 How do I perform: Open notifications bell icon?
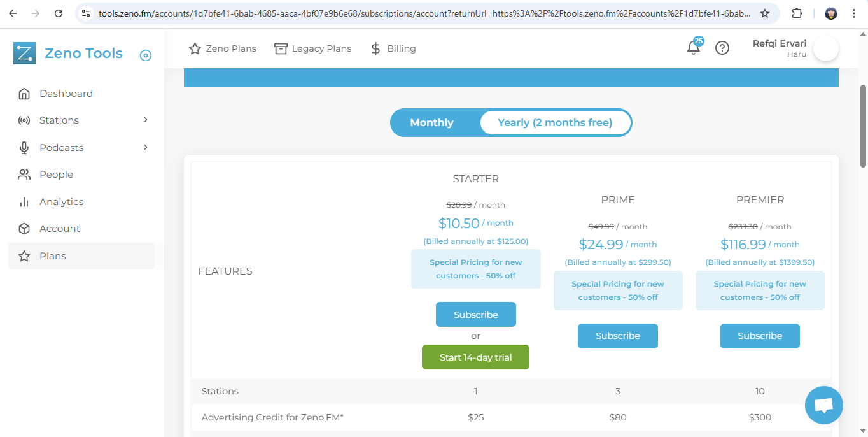(x=694, y=48)
